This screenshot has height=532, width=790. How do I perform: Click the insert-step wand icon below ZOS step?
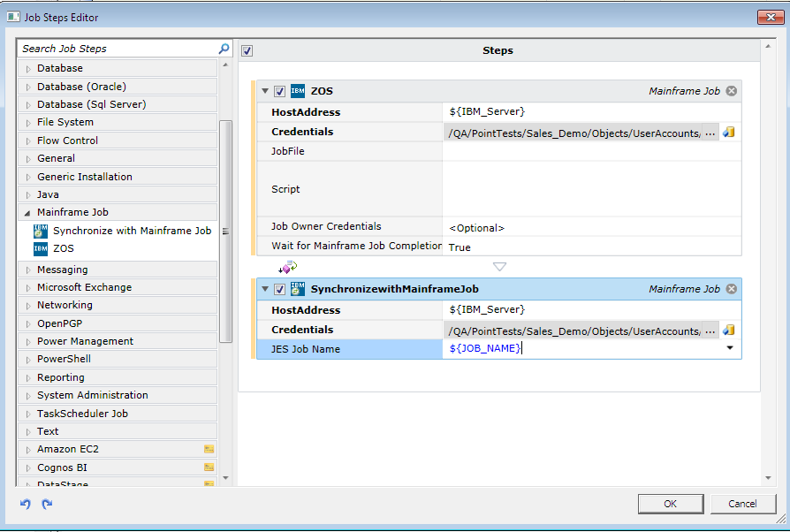coord(287,266)
